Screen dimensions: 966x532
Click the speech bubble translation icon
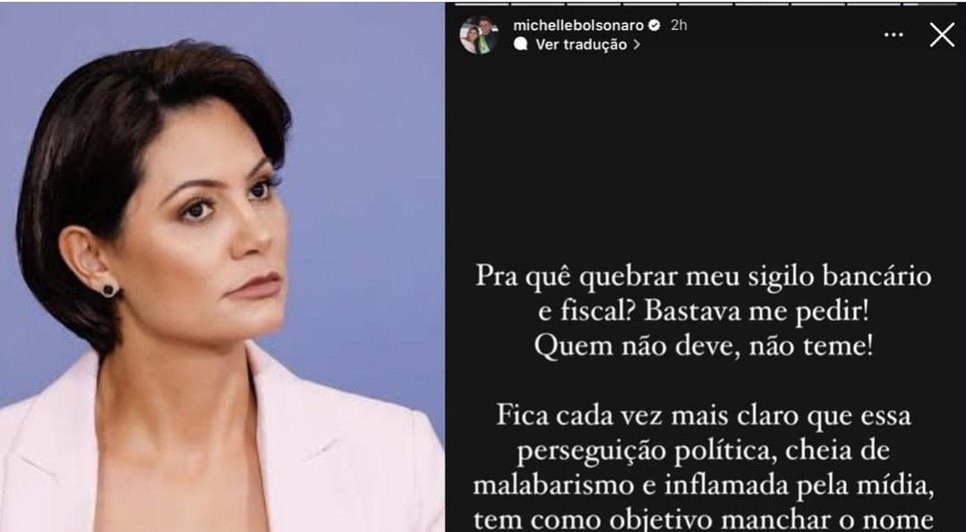click(x=521, y=44)
